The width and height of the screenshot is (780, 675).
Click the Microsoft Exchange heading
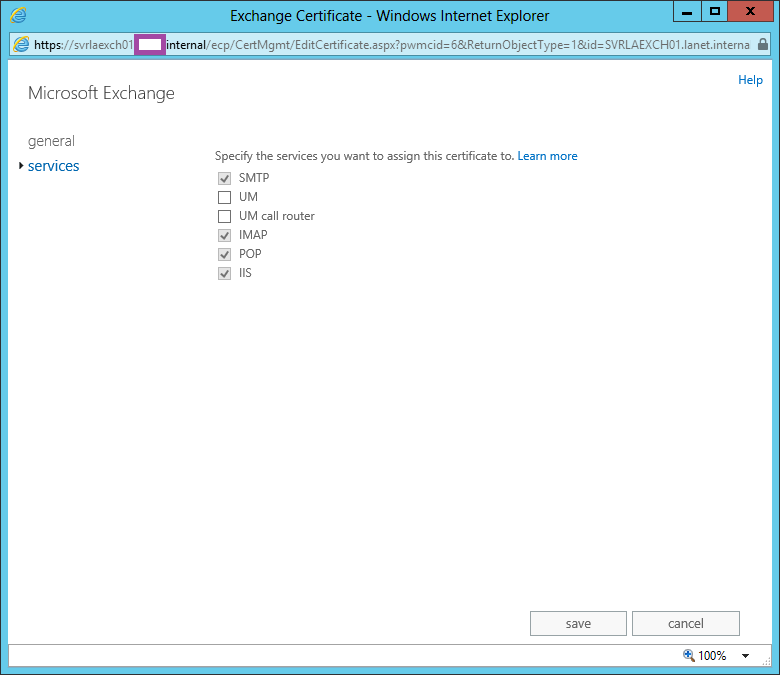[x=101, y=93]
